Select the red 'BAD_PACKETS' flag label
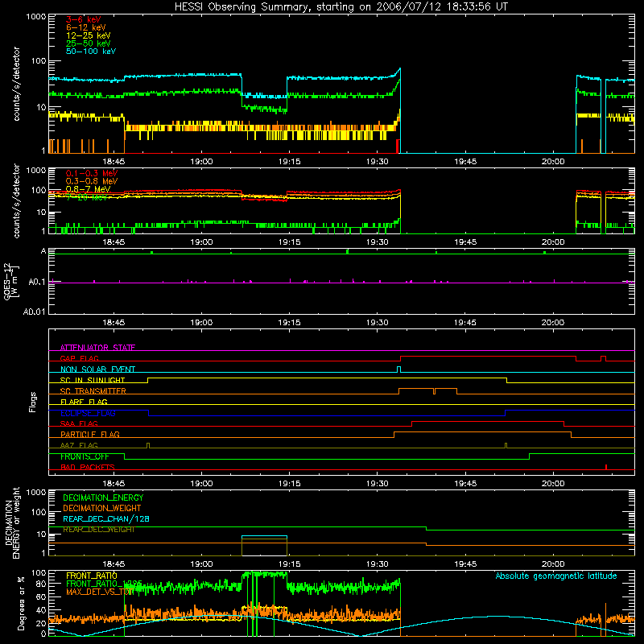The image size is (644, 644). [x=88, y=468]
